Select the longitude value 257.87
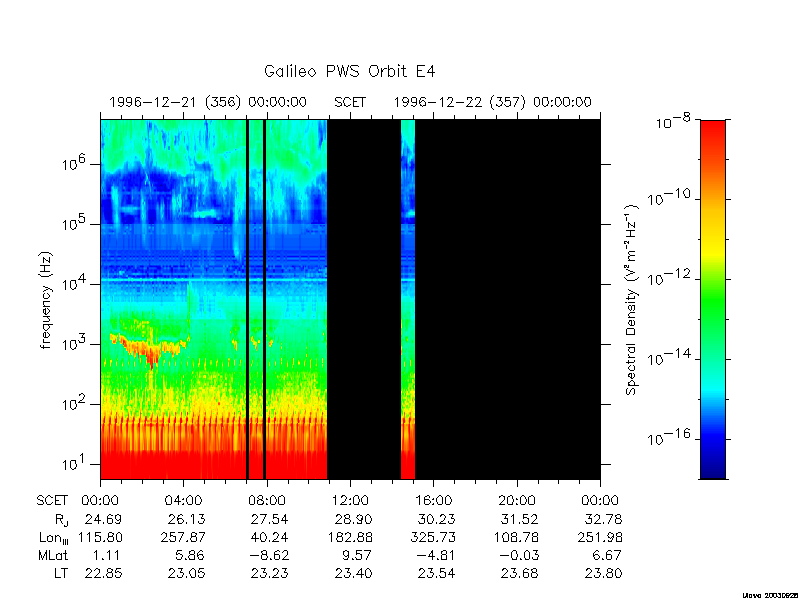This screenshot has height=600, width=800. (x=183, y=537)
